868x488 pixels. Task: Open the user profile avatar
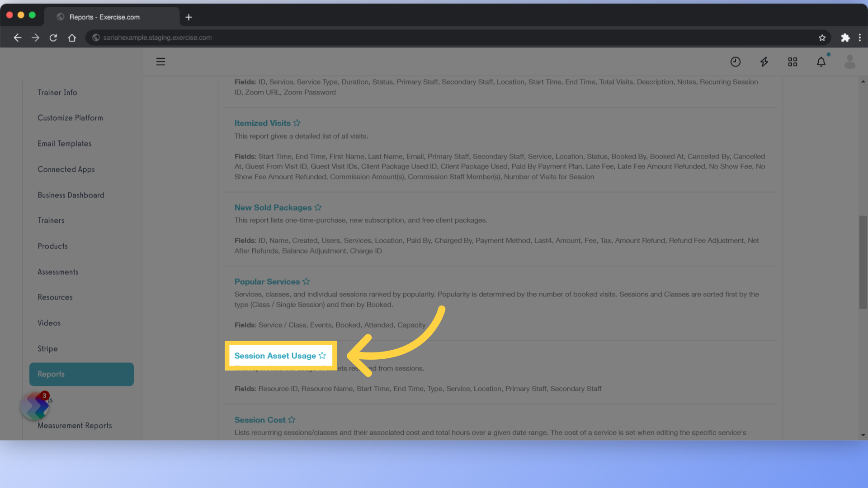(849, 61)
